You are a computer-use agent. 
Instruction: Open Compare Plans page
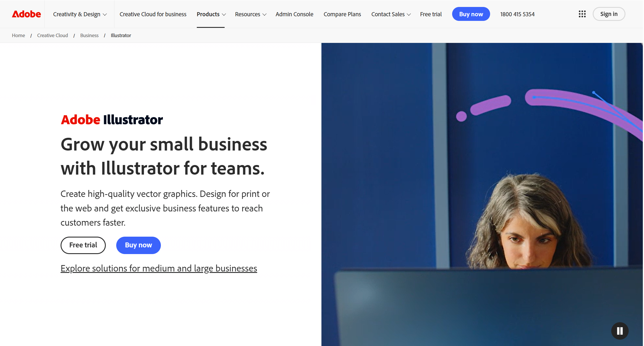click(342, 14)
